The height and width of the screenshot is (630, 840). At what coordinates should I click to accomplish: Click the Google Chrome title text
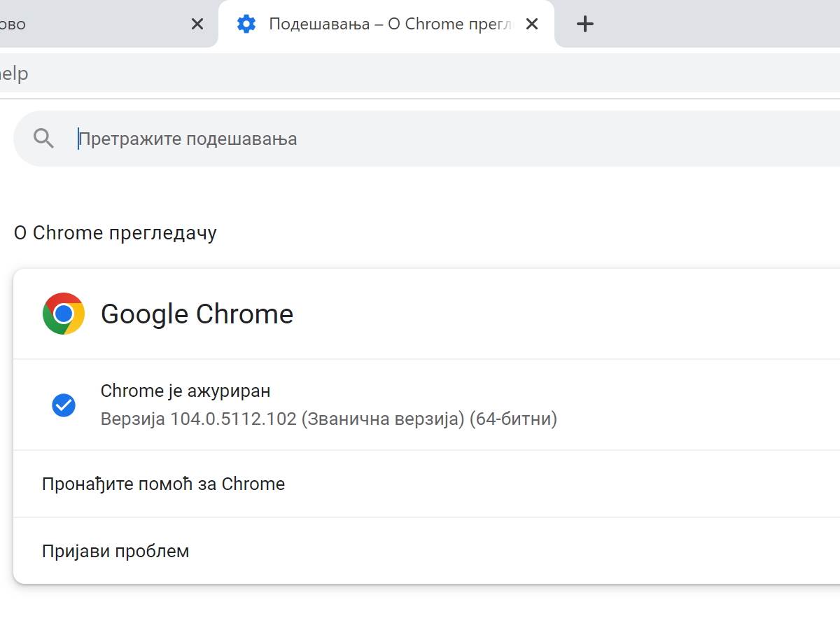pos(197,314)
